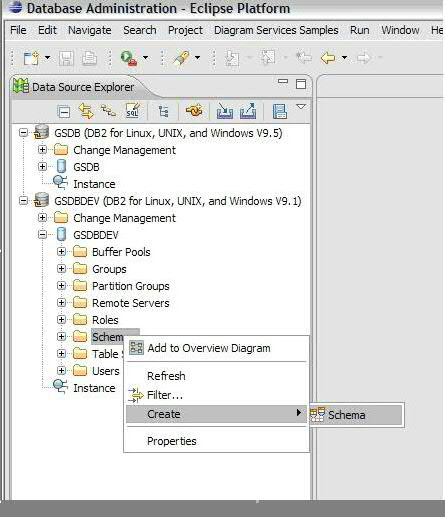
Task: Select the Remote Servers tree item
Action: (131, 303)
